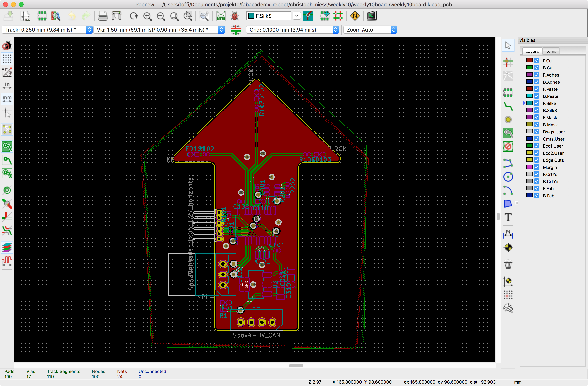
Task: Select the Add filled zones tool
Action: (508, 133)
